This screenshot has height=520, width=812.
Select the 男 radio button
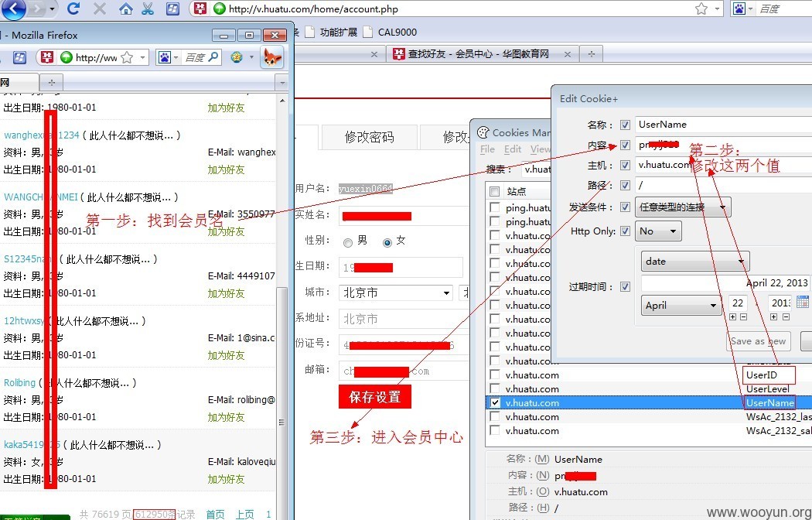click(x=348, y=242)
